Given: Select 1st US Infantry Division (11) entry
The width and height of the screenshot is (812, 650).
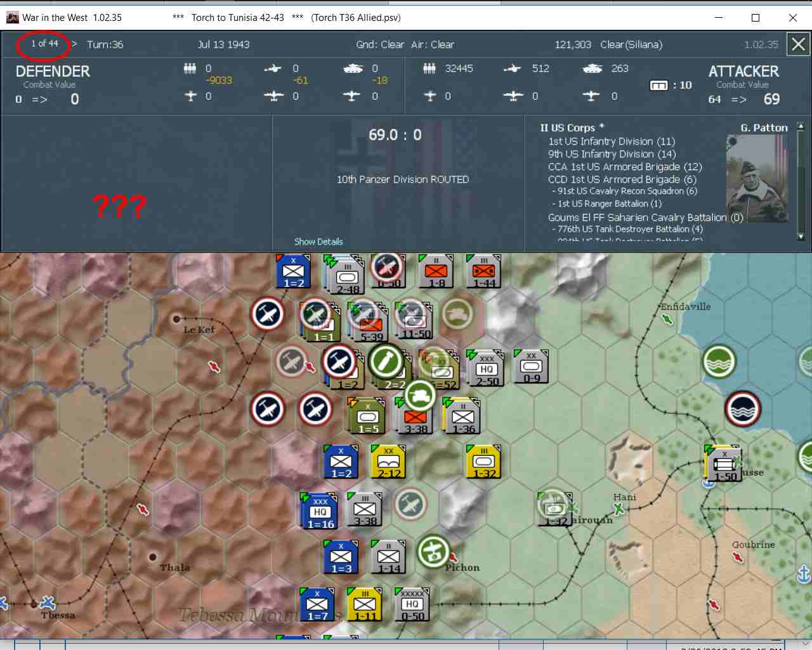Looking at the screenshot, I should (612, 141).
